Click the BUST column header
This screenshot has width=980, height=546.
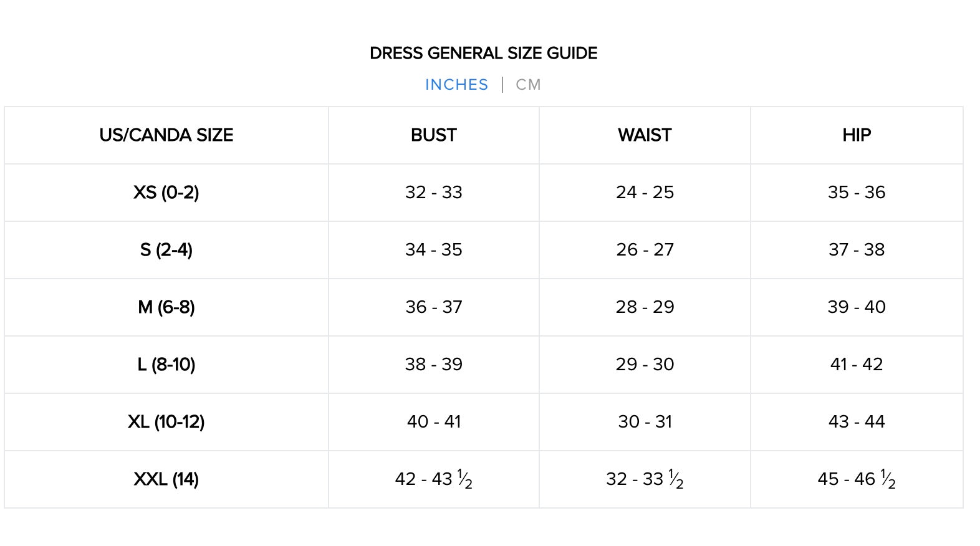433,135
